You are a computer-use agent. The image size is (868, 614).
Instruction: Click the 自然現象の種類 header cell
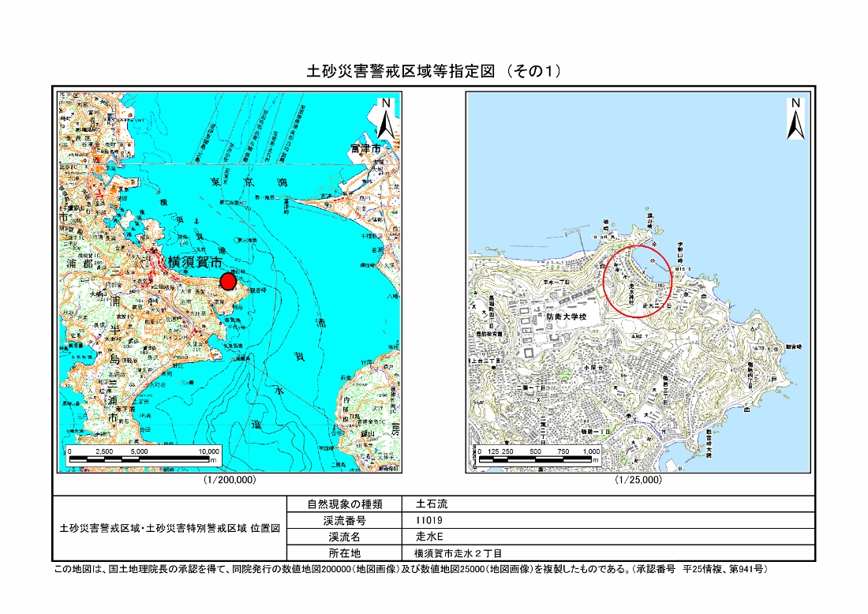pyautogui.click(x=343, y=504)
